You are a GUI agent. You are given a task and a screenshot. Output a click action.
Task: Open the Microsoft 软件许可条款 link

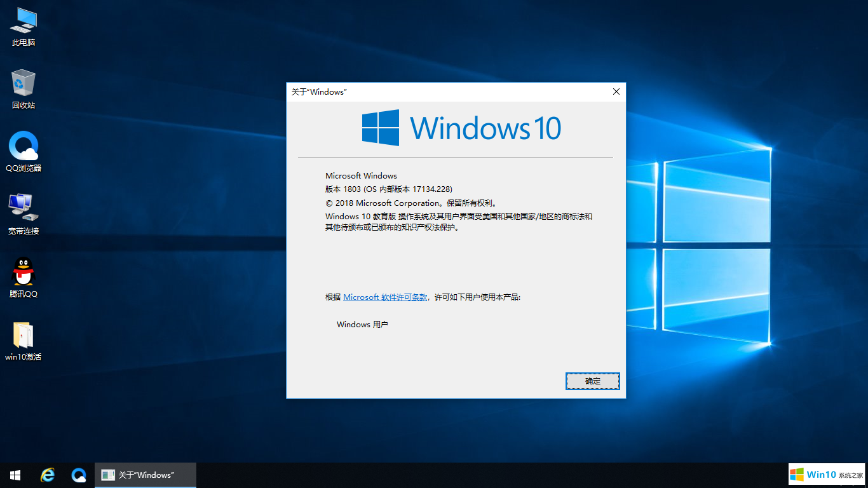click(x=385, y=297)
